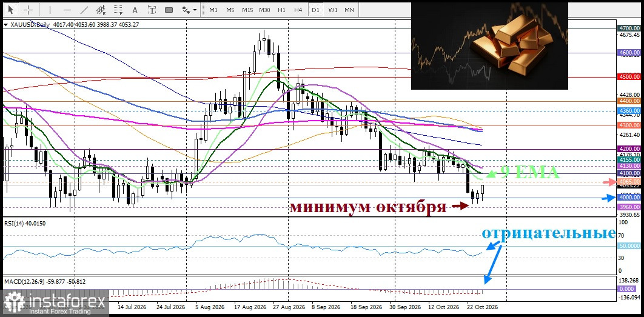644x317 pixels.
Task: Click the 5 Aug 2026 date label
Action: click(x=209, y=307)
